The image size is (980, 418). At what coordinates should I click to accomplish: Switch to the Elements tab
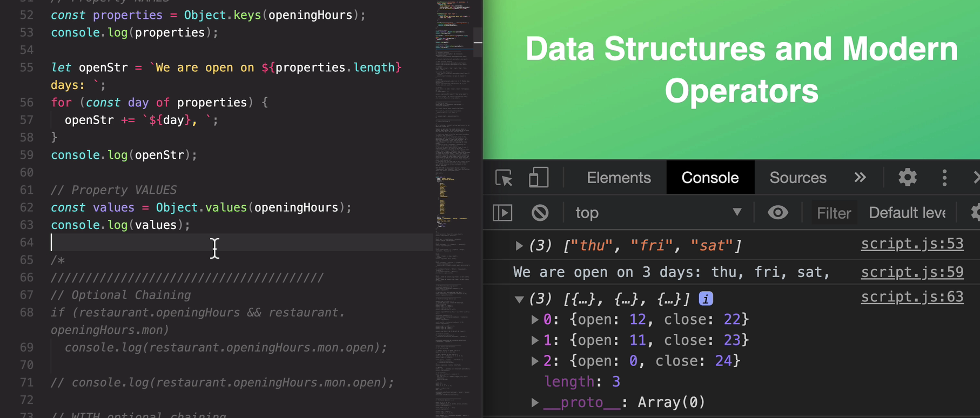pos(619,178)
